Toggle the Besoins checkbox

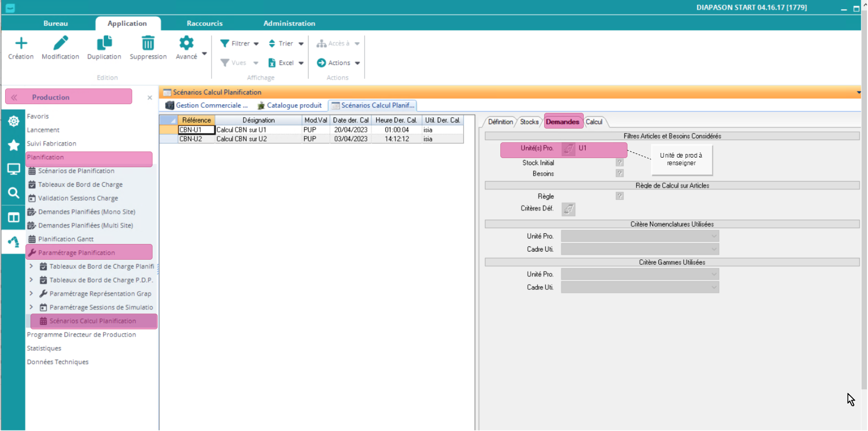(x=619, y=173)
